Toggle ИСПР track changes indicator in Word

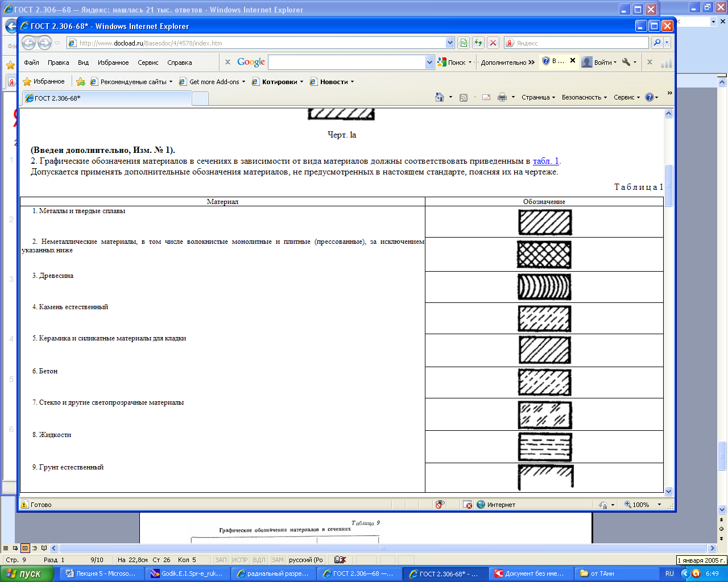point(240,560)
